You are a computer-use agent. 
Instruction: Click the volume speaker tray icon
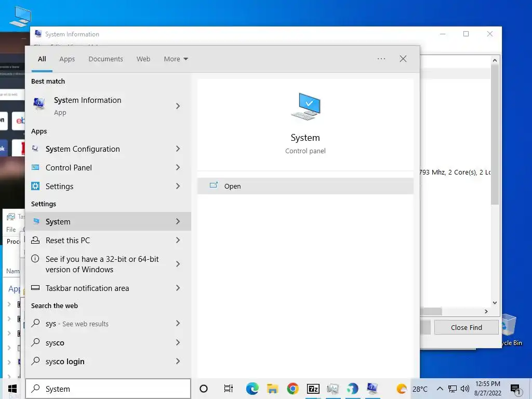(465, 389)
